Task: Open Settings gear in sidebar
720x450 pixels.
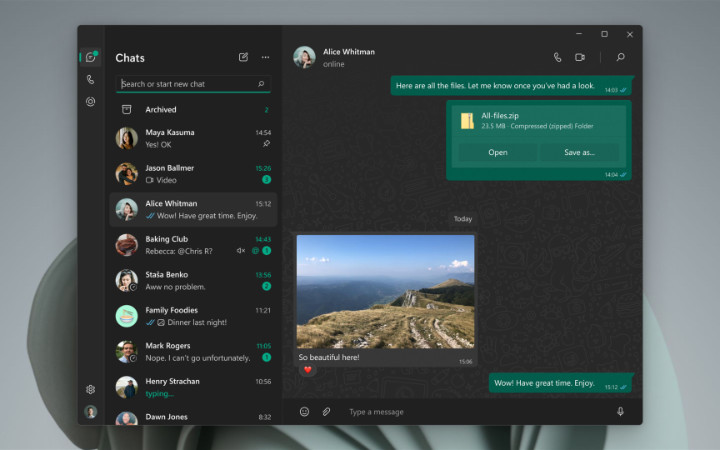Action: click(90, 389)
